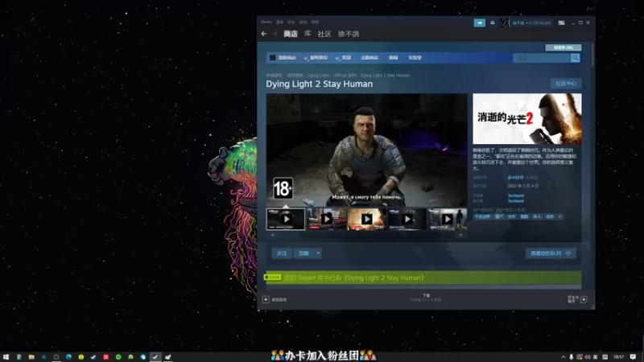Open 实验室 in store nav

[415, 58]
